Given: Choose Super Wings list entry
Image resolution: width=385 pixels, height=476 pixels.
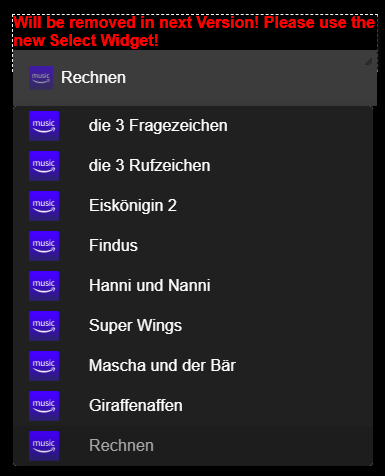Looking at the screenshot, I should coord(193,326).
